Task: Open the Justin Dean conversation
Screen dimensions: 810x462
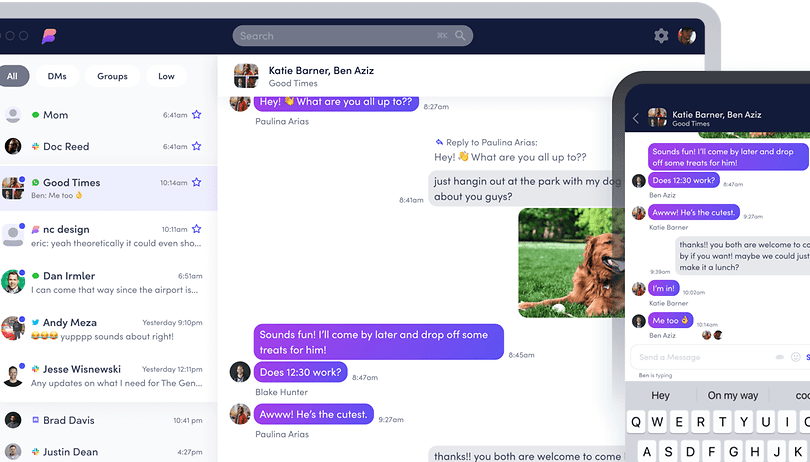Action: click(x=108, y=452)
